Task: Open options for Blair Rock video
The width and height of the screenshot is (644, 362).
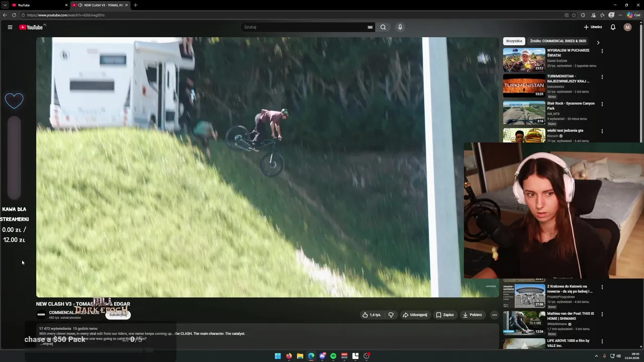Action: [602, 104]
